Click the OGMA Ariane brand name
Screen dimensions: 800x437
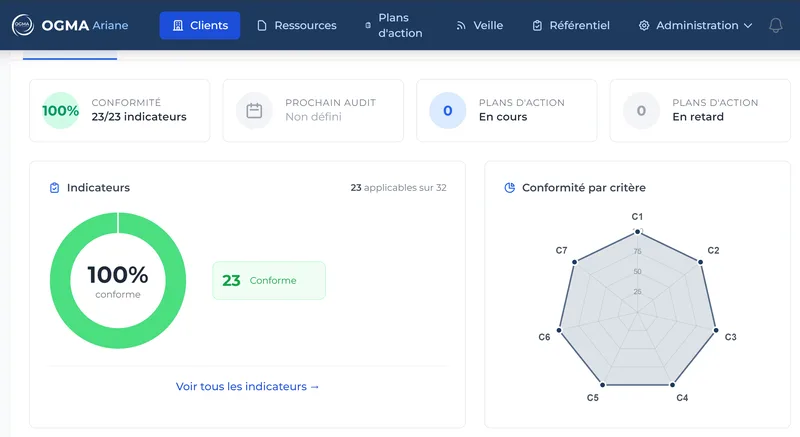(x=85, y=25)
